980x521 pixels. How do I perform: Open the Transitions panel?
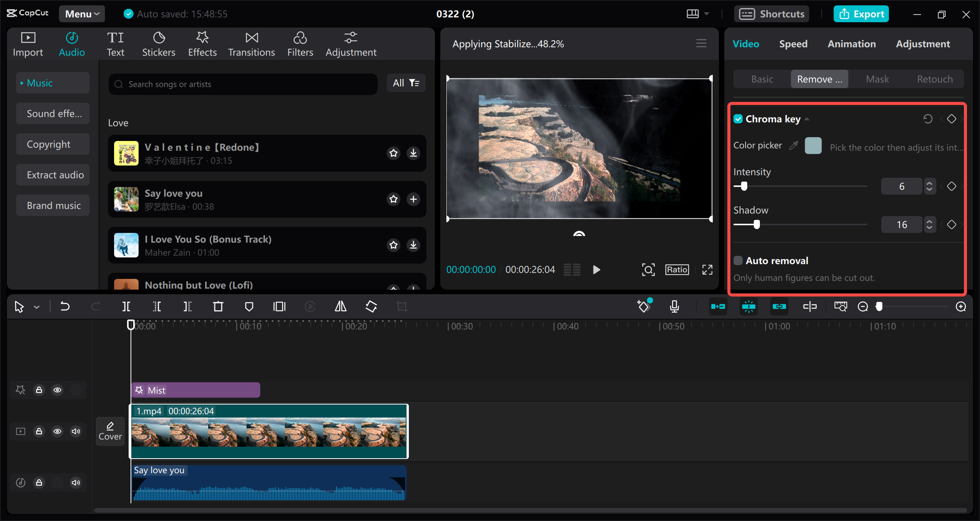251,43
